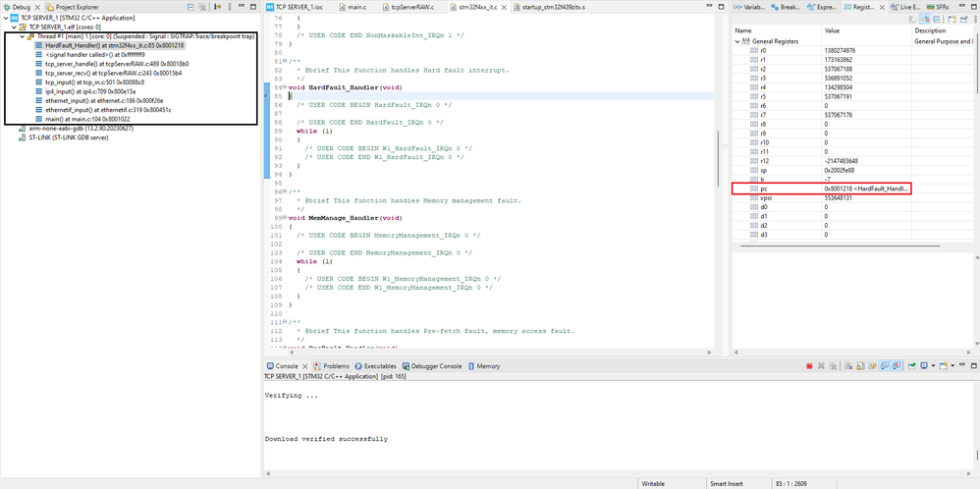The height and width of the screenshot is (489, 980).
Task: Click Remove All Terminated Launches double-X icon
Action: pyautogui.click(x=833, y=366)
